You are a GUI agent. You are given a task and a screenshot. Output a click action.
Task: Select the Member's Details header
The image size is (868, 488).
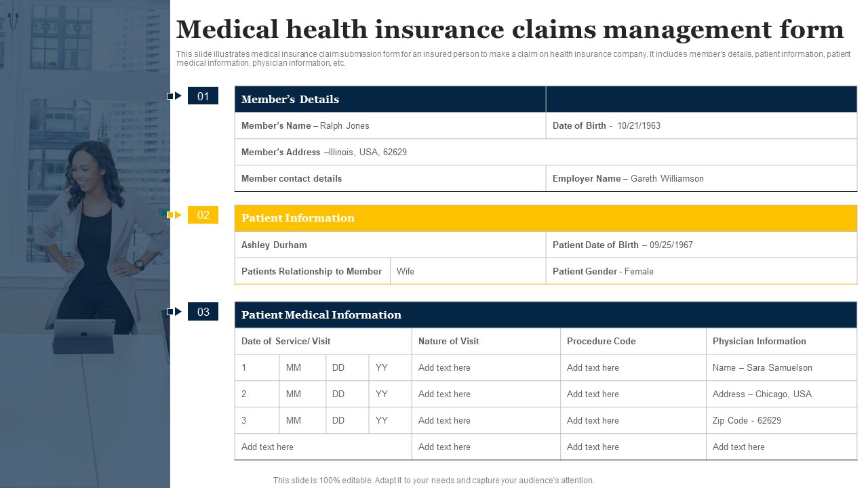(x=390, y=99)
